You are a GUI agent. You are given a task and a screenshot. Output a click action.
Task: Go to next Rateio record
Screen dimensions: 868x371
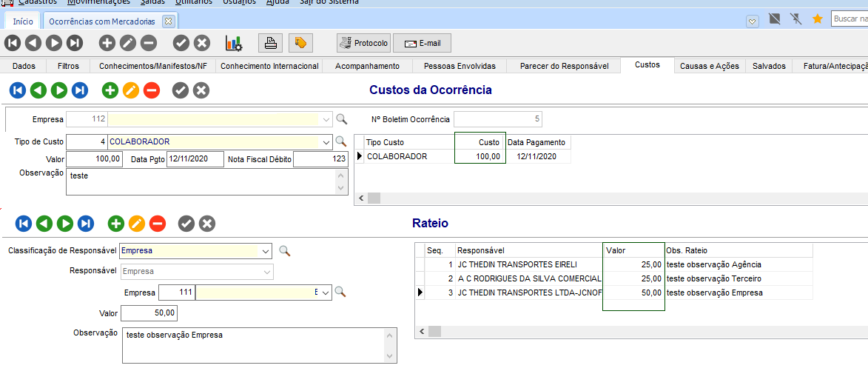pyautogui.click(x=65, y=224)
